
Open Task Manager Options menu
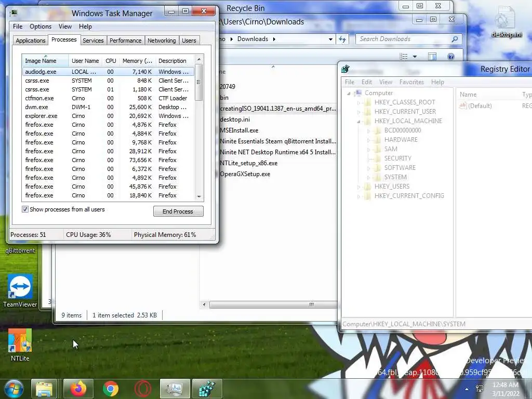(41, 26)
